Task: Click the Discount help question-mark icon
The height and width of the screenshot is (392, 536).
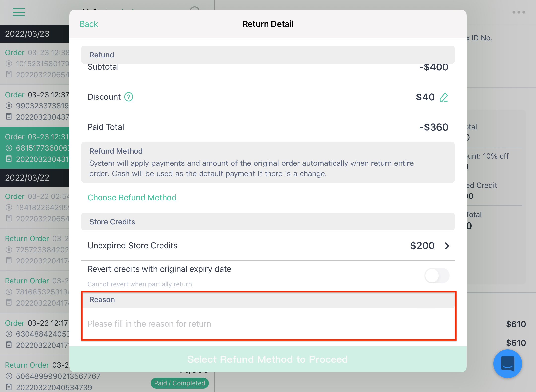Action: point(129,97)
